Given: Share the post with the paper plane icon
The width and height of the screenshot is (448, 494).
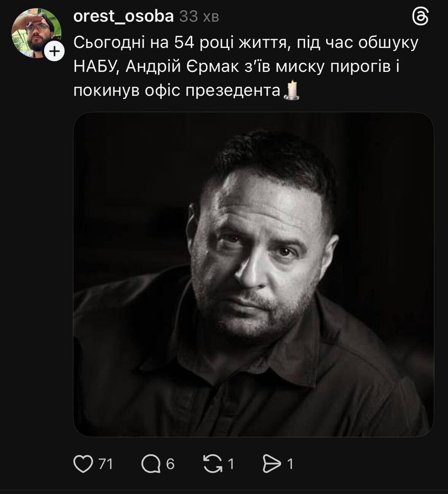Looking at the screenshot, I should coord(272,464).
